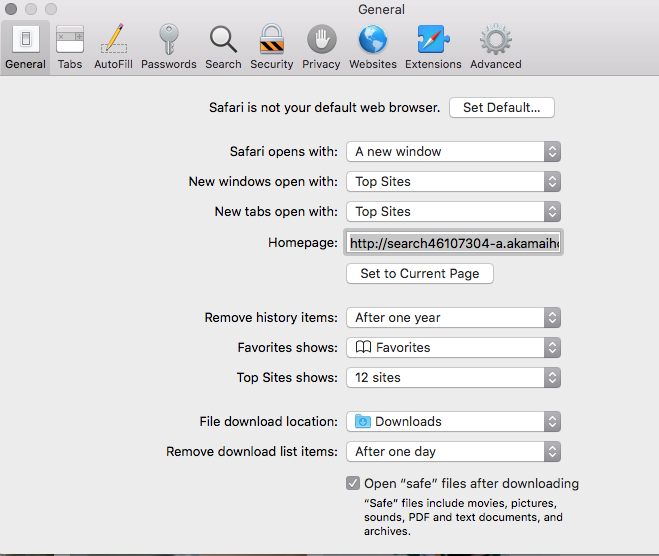Uncheck Open "safe" files after downloading
The height and width of the screenshot is (556, 659).
(x=353, y=483)
